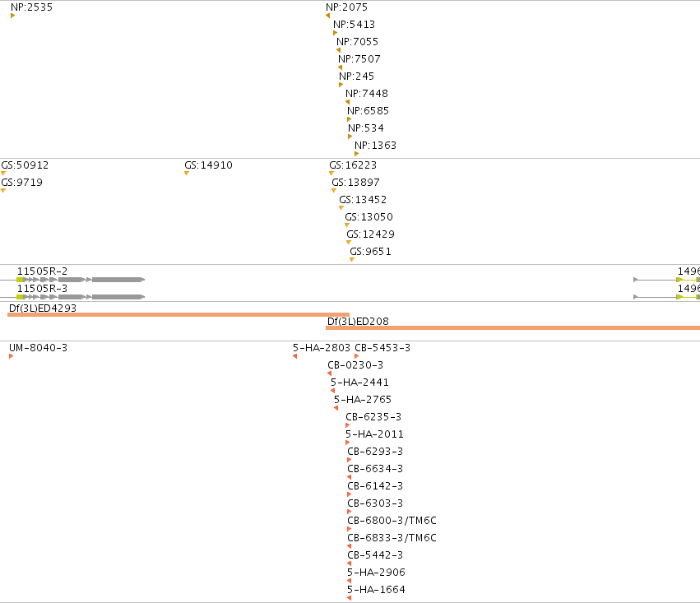Click the 5-HA-2011 insertion label
Image resolution: width=700 pixels, height=603 pixels.
click(x=374, y=434)
